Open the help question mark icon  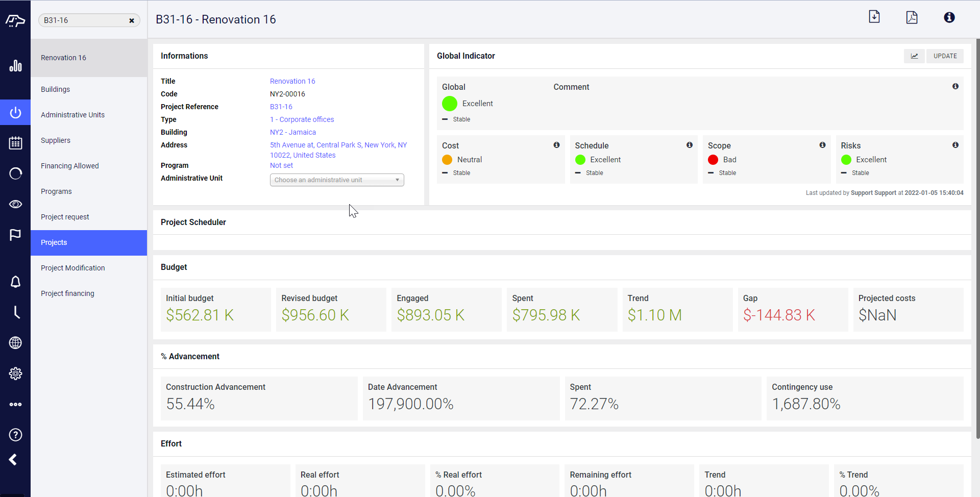[x=15, y=435]
